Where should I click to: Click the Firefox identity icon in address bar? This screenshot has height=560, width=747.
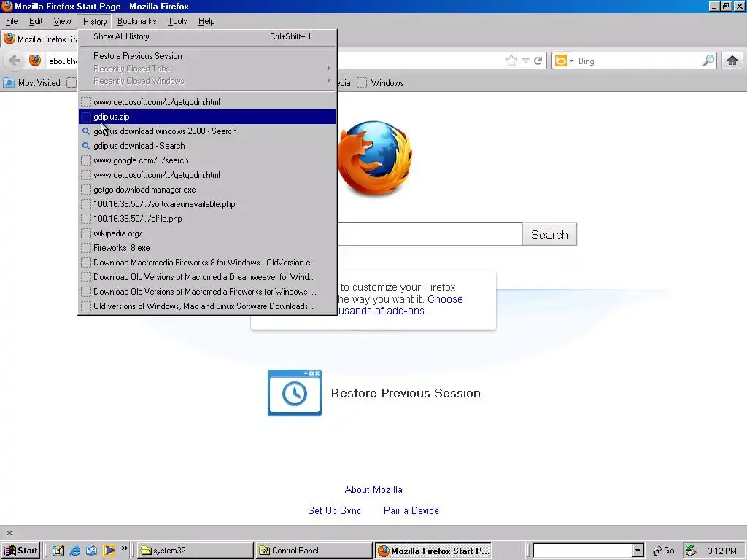(x=35, y=61)
